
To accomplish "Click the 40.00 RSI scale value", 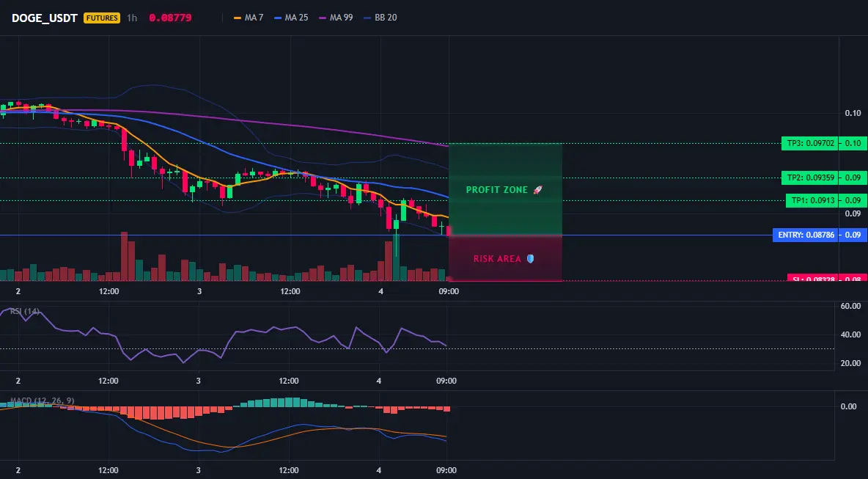I will pyautogui.click(x=850, y=334).
